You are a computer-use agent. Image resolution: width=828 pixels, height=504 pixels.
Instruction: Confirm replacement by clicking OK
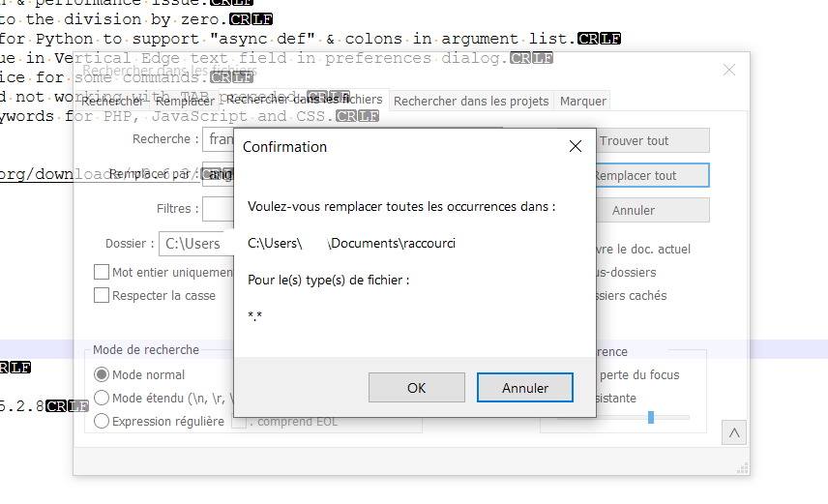click(x=417, y=388)
